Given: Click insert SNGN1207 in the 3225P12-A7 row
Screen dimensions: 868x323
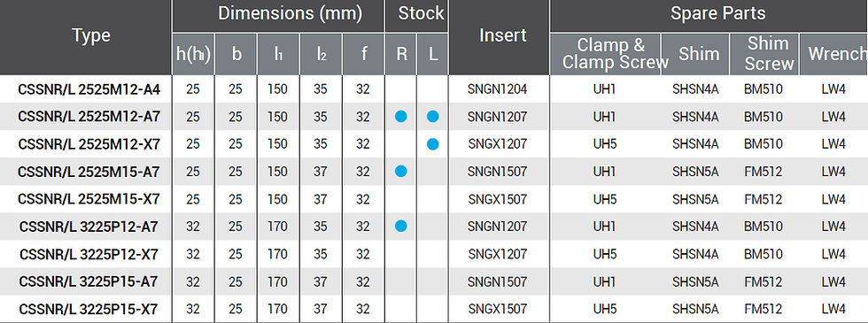Looking at the screenshot, I should [497, 227].
